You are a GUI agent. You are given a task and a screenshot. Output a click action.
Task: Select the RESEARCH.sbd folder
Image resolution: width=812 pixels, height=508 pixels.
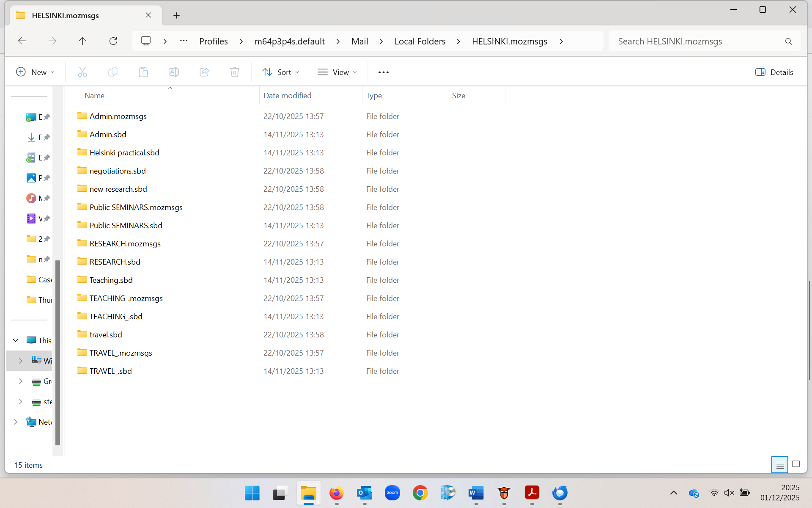pyautogui.click(x=115, y=262)
